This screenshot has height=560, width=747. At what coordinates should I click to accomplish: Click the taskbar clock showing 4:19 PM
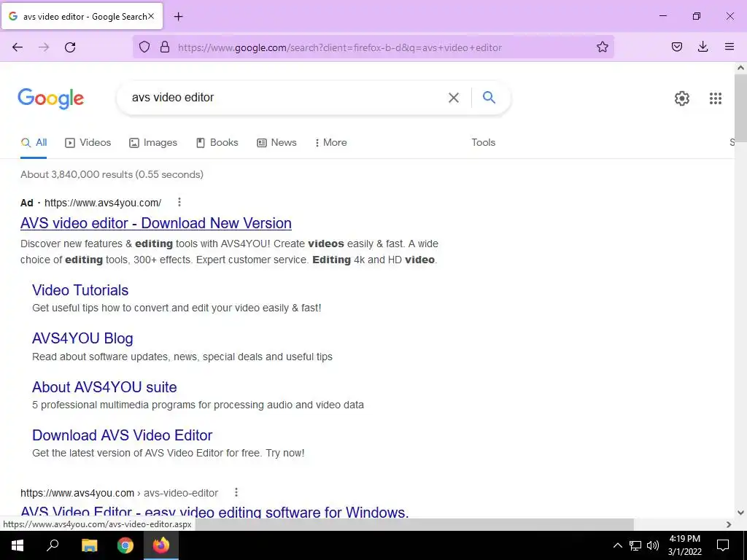pyautogui.click(x=684, y=545)
